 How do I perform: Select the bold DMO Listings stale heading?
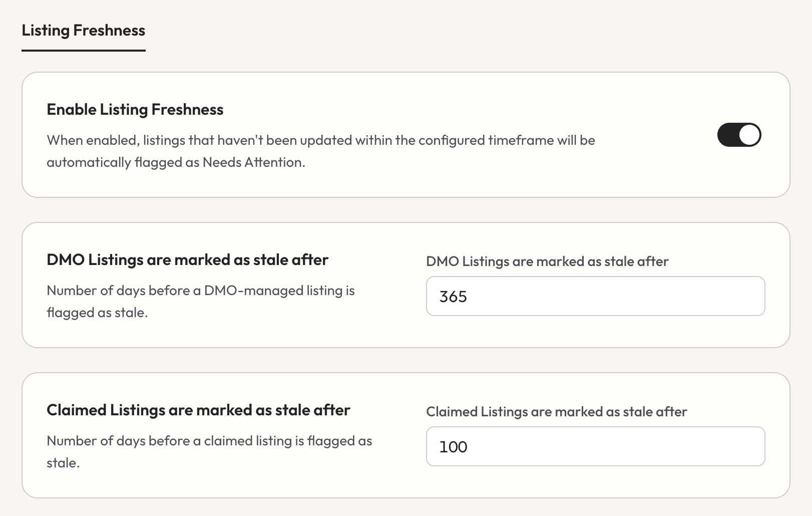[187, 260]
